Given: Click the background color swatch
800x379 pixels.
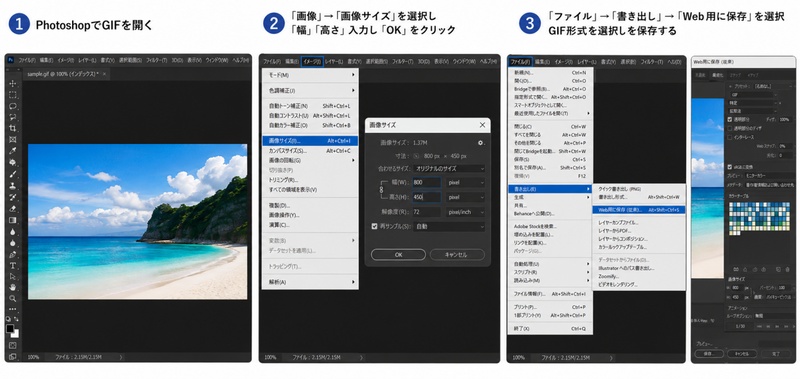Looking at the screenshot, I should tap(15, 333).
